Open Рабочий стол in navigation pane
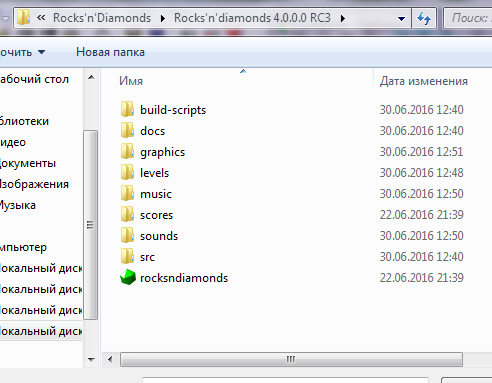 pyautogui.click(x=34, y=79)
